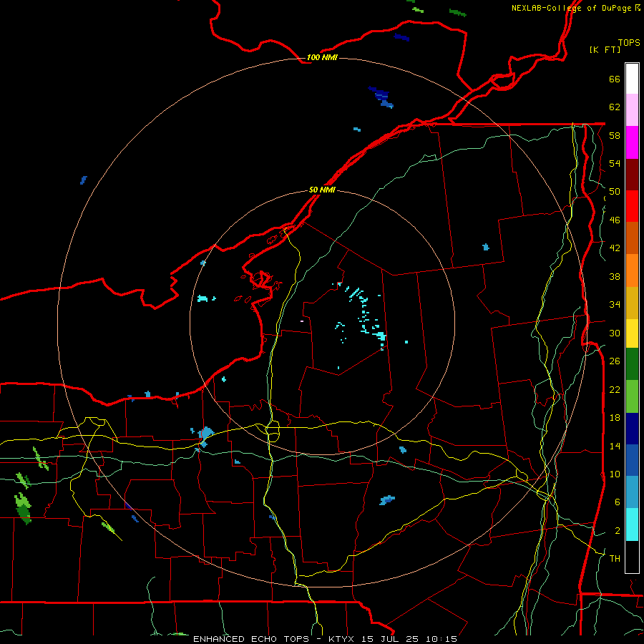Click the magenta 58 legend swatch
Image resolution: width=644 pixels, height=644 pixels.
coord(632,142)
